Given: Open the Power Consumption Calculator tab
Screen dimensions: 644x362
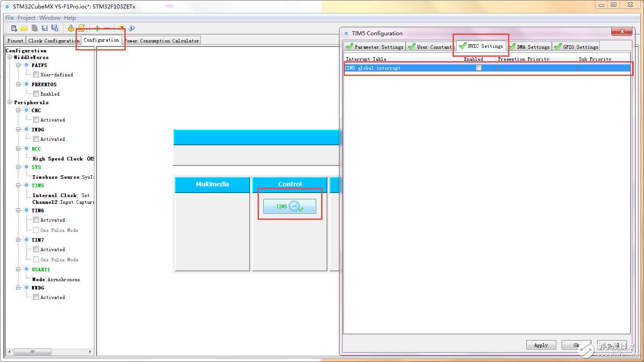Looking at the screenshot, I should (162, 41).
